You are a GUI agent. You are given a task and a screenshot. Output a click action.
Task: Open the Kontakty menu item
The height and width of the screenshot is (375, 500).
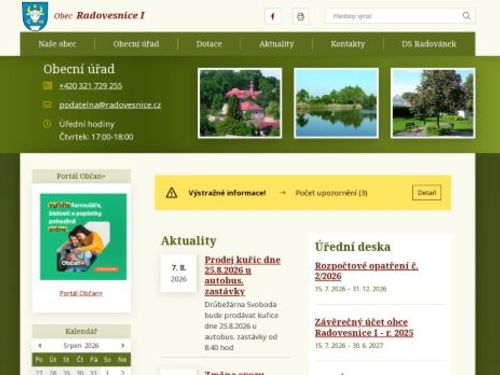coord(348,44)
